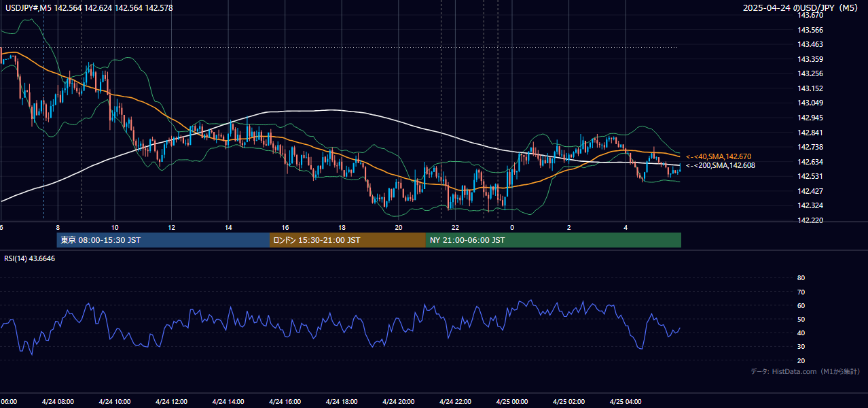The image size is (868, 408).
Task: Select the 4/24 10:00 bottom time label
Action: tap(114, 401)
